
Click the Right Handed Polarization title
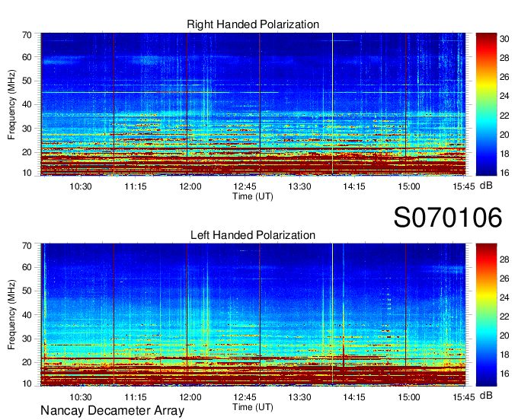point(253,24)
